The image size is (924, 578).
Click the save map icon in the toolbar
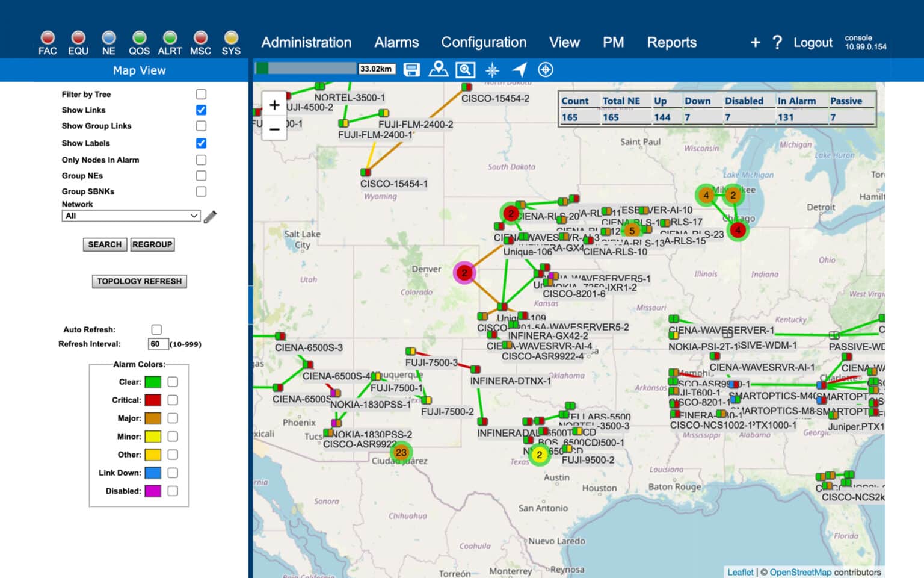pos(411,70)
